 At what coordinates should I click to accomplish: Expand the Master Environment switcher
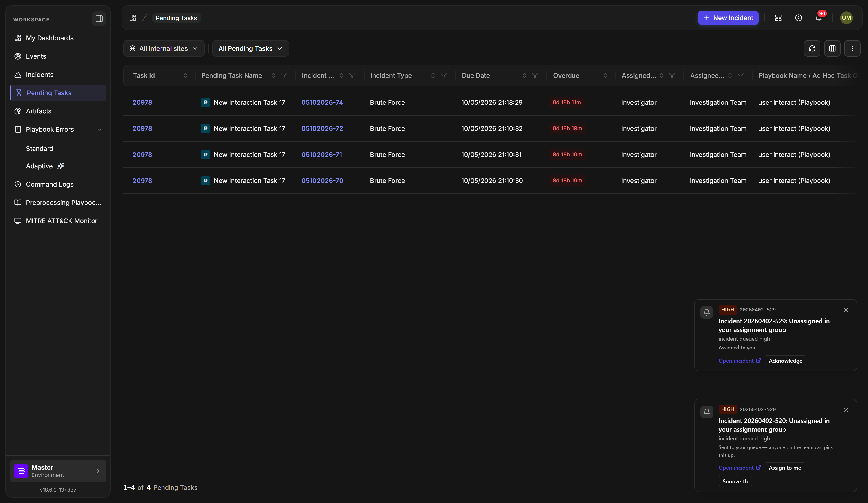click(x=58, y=471)
